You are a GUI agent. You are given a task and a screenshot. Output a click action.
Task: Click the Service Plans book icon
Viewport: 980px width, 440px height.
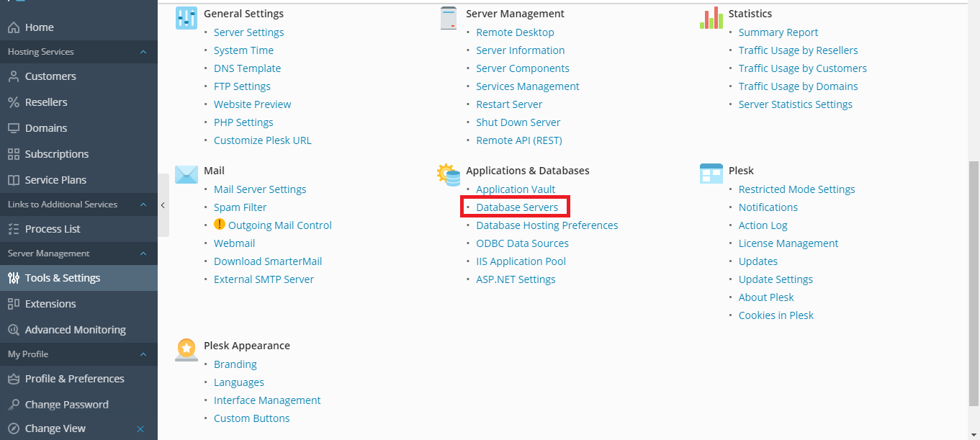coord(13,180)
